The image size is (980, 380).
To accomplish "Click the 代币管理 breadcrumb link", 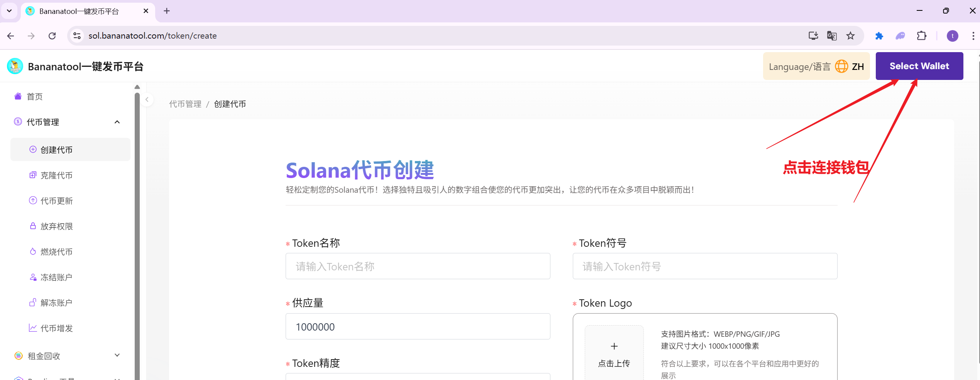I will tap(185, 104).
